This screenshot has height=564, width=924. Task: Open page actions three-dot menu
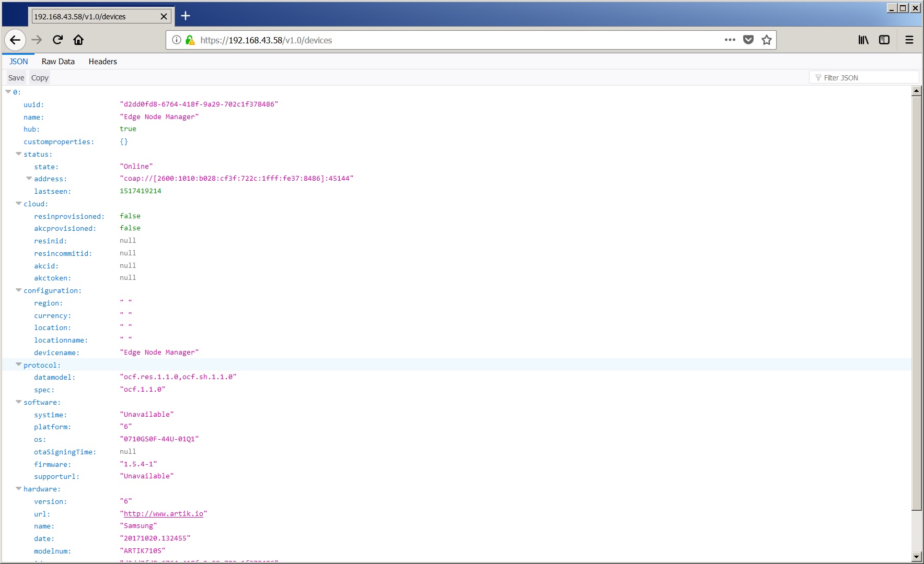pyautogui.click(x=730, y=40)
